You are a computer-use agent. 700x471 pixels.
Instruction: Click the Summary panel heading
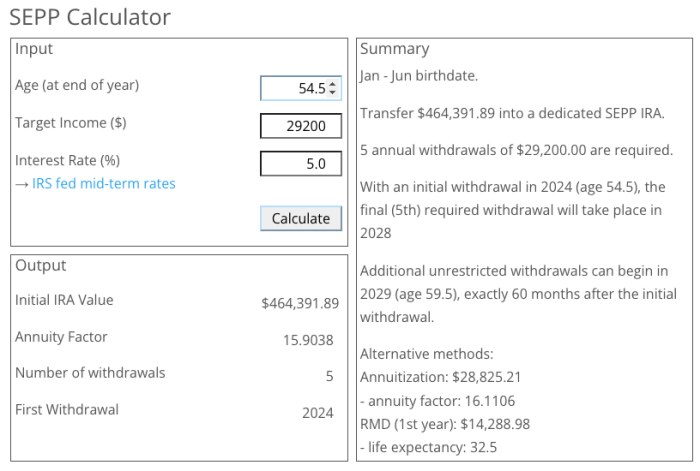pos(394,49)
